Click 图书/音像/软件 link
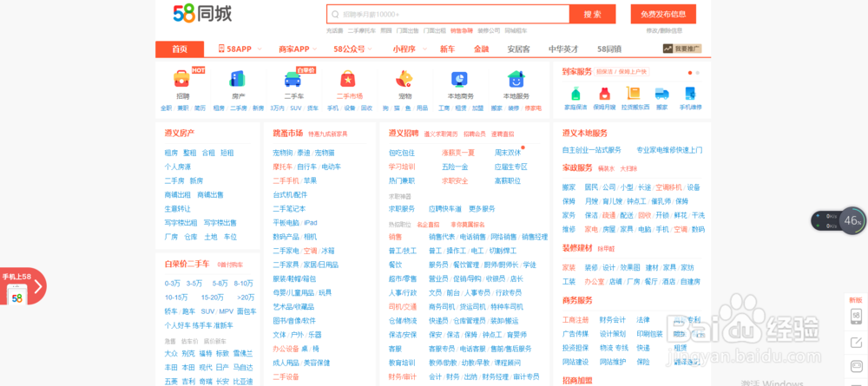The image size is (868, 386). (x=294, y=321)
